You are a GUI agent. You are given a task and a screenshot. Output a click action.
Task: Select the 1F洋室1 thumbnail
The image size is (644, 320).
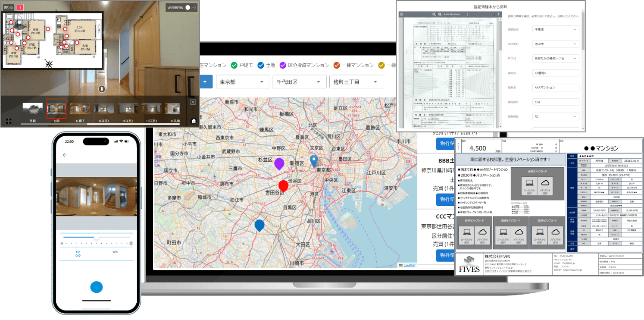click(x=103, y=109)
